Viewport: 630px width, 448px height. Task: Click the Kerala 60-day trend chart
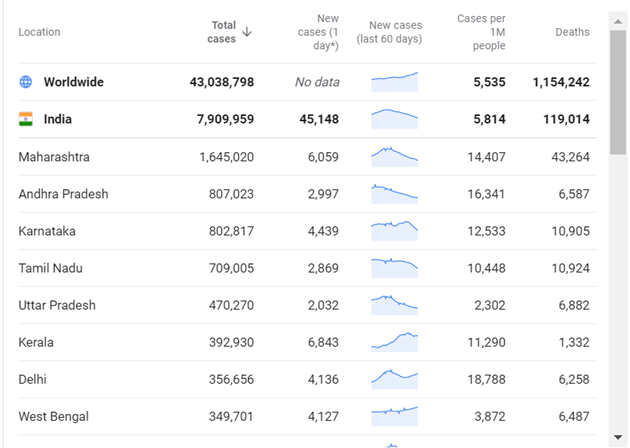point(394,342)
